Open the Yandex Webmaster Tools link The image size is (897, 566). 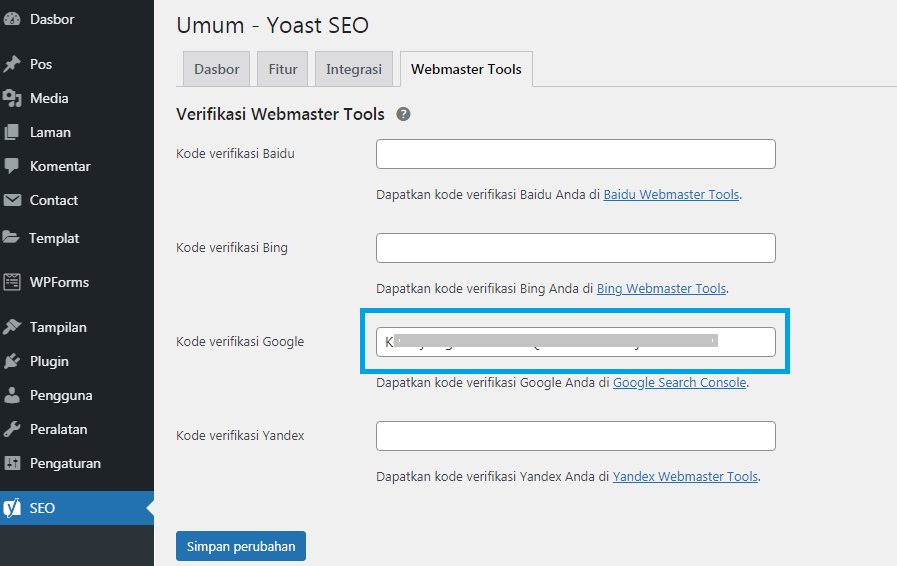tap(685, 476)
